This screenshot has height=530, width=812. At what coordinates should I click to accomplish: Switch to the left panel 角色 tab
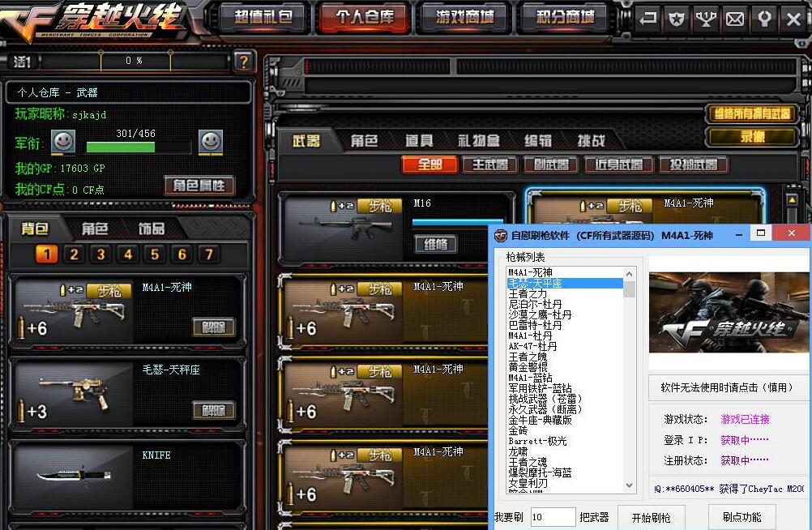click(x=95, y=229)
